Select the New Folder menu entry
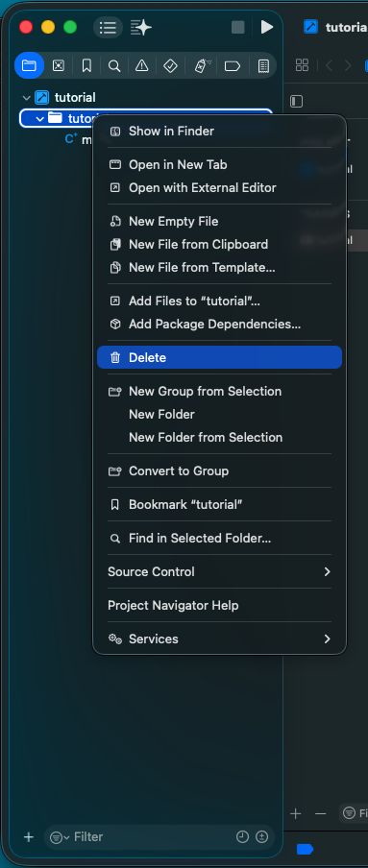The image size is (368, 868). tap(219, 414)
